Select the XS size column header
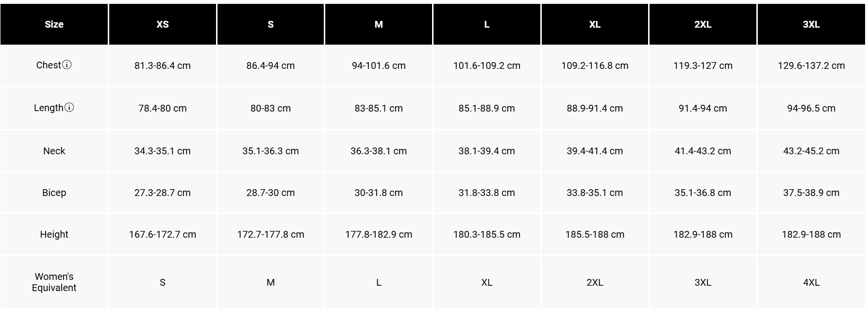 (163, 24)
